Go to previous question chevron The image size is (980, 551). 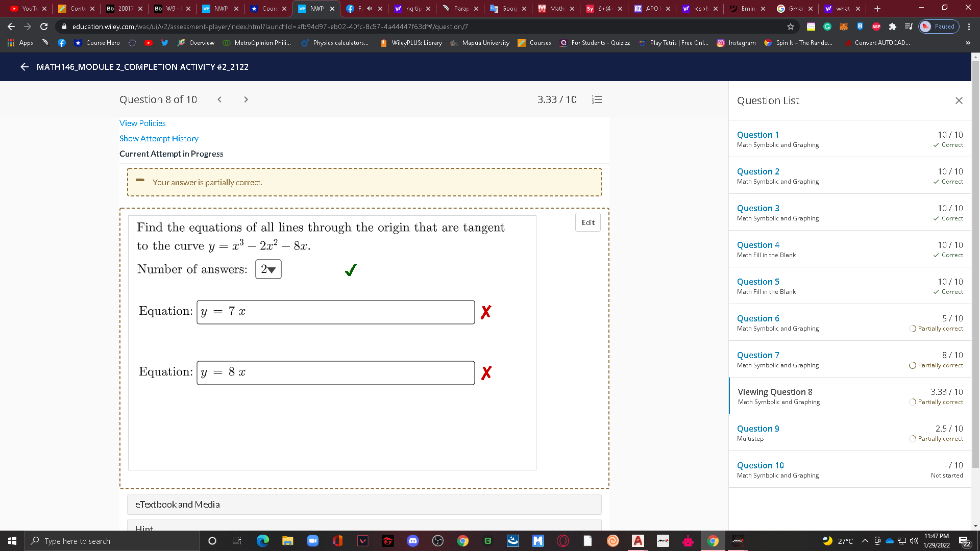[219, 99]
